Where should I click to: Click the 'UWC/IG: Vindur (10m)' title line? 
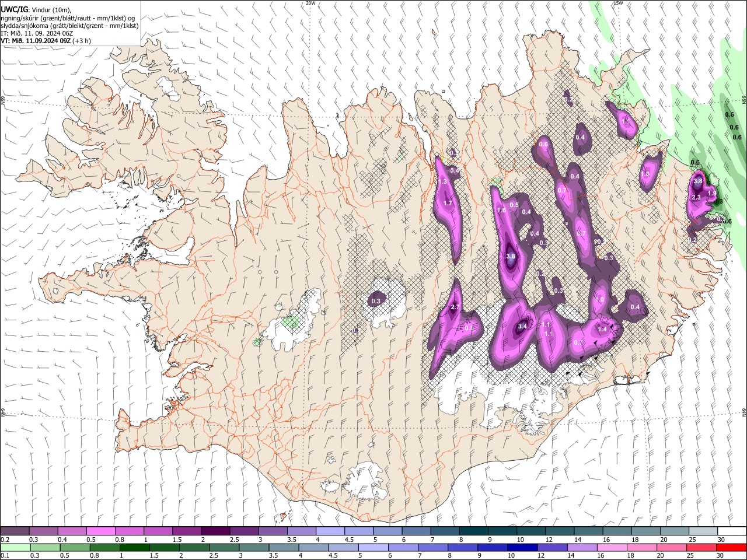tap(36, 10)
